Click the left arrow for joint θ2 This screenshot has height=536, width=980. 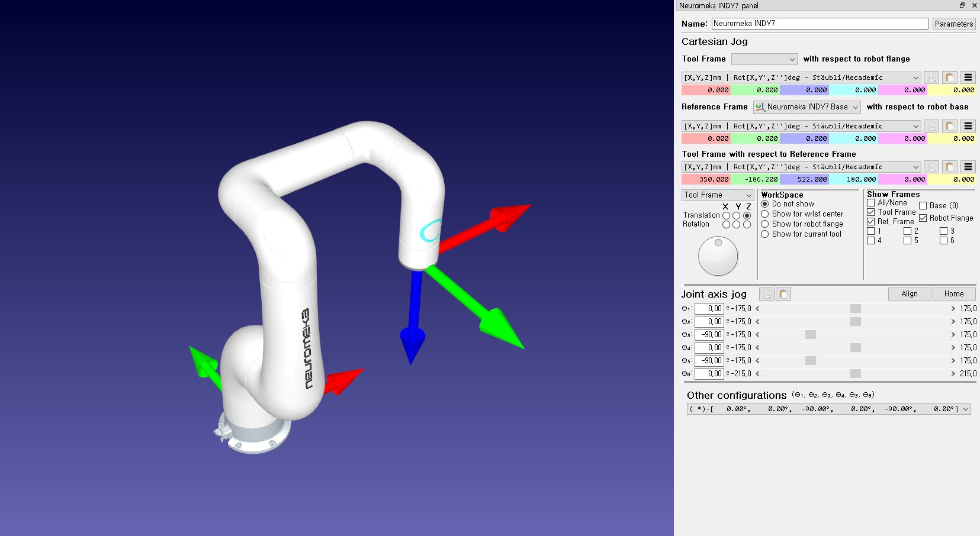pyautogui.click(x=757, y=322)
